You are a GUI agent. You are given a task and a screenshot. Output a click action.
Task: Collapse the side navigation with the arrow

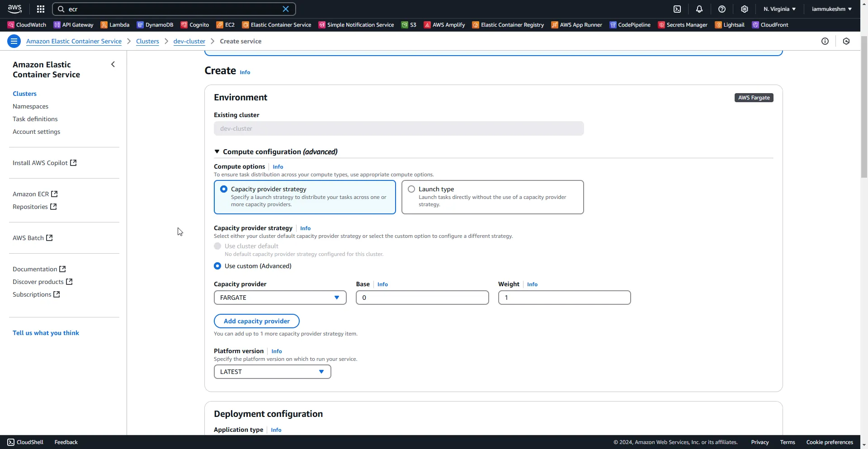(x=113, y=65)
